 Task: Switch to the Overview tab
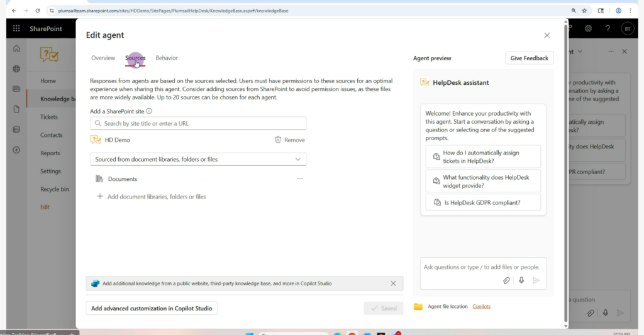(103, 58)
